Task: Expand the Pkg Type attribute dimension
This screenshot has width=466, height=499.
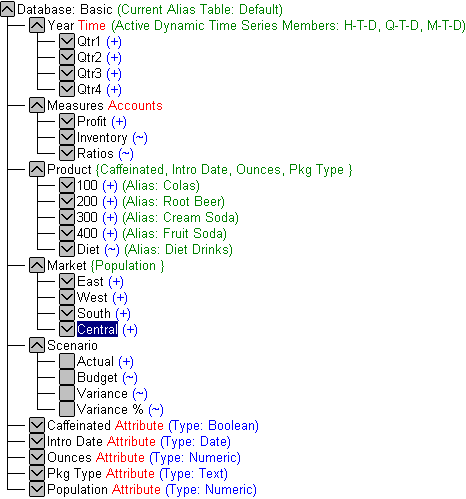Action: (x=37, y=473)
